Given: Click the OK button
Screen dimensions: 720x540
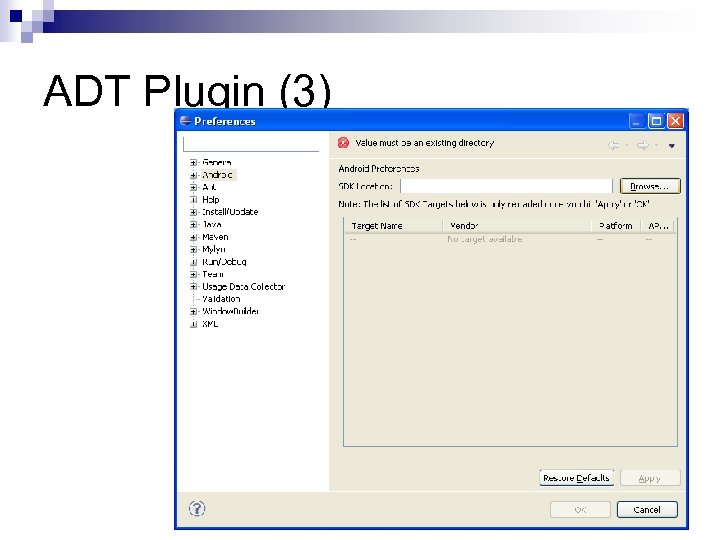Looking at the screenshot, I should click(x=580, y=510).
